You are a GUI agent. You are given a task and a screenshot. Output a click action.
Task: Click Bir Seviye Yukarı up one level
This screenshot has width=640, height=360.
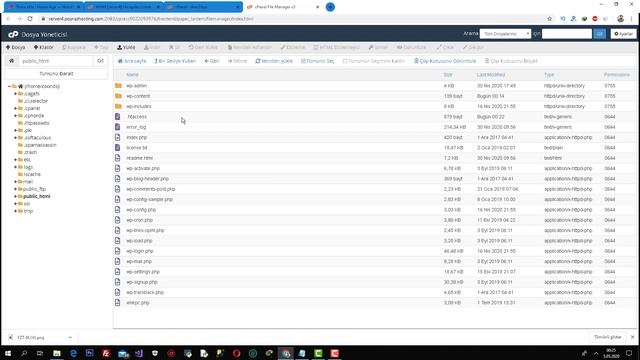(x=176, y=61)
